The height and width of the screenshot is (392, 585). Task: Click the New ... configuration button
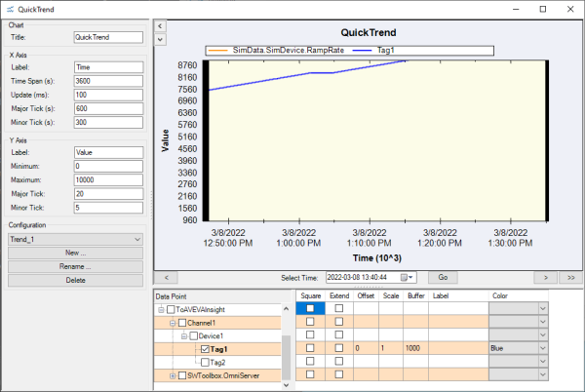click(75, 252)
